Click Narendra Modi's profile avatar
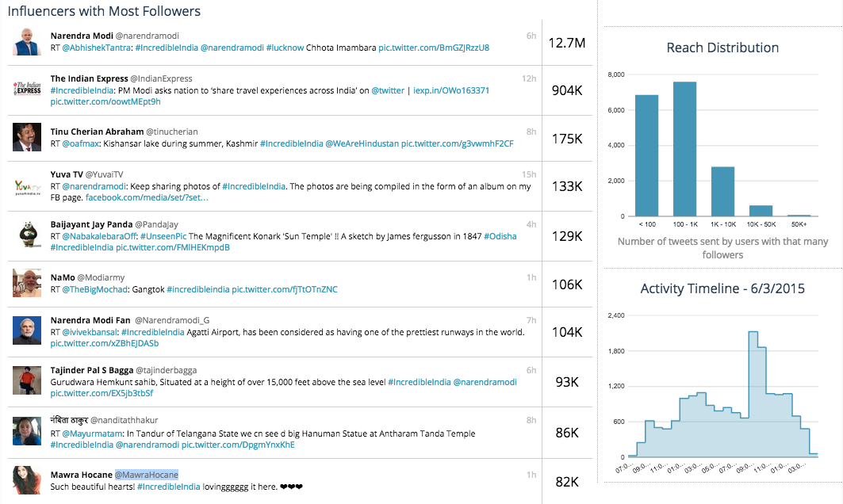This screenshot has height=504, width=843. pos(27,41)
